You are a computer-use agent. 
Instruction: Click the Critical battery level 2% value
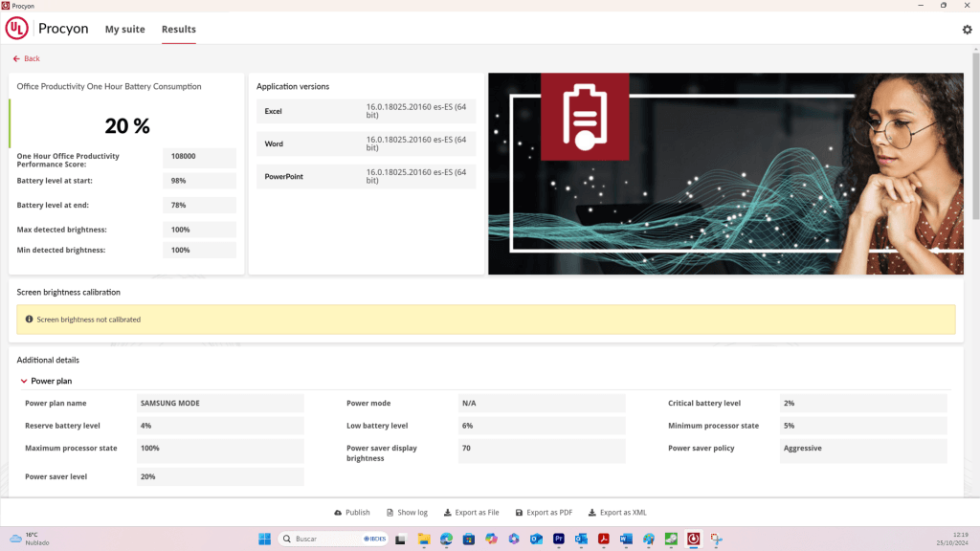tap(863, 403)
